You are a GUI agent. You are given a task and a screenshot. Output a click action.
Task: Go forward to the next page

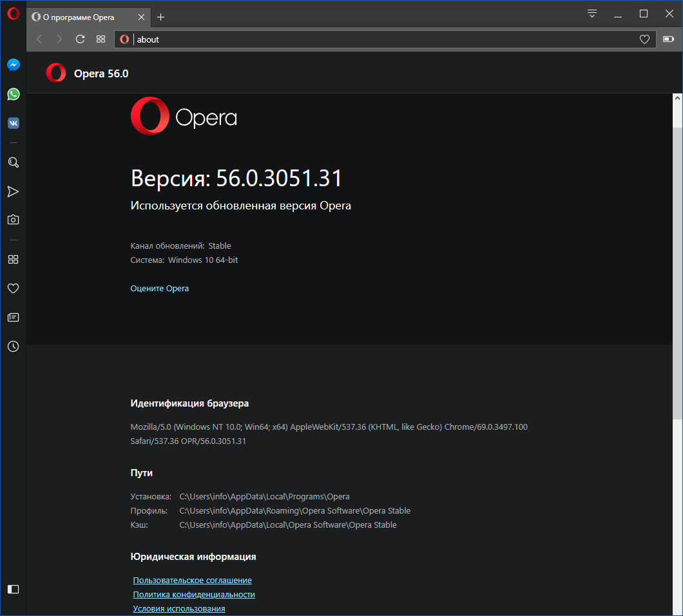click(x=59, y=39)
